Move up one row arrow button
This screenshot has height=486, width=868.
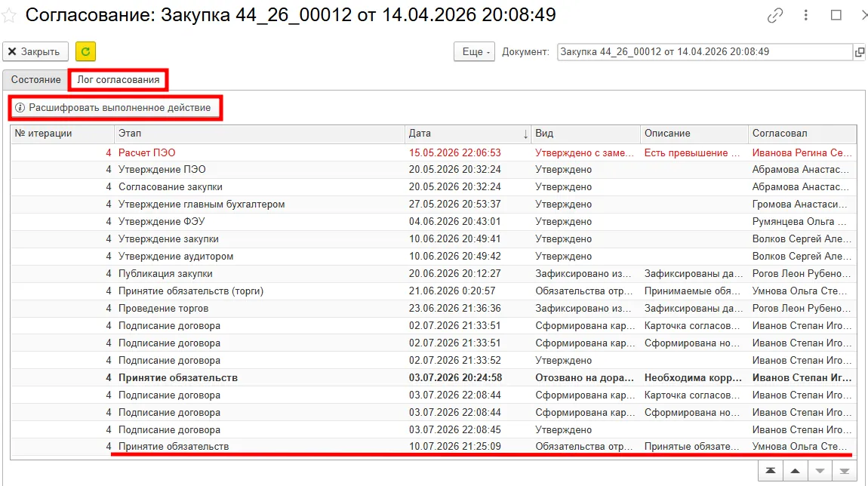(795, 471)
